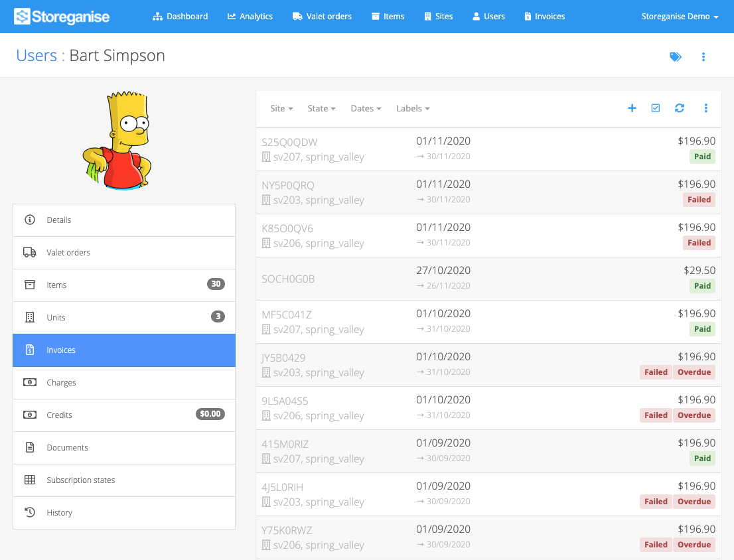
Task: Click the Charges money icon in sidebar
Action: pyautogui.click(x=29, y=382)
